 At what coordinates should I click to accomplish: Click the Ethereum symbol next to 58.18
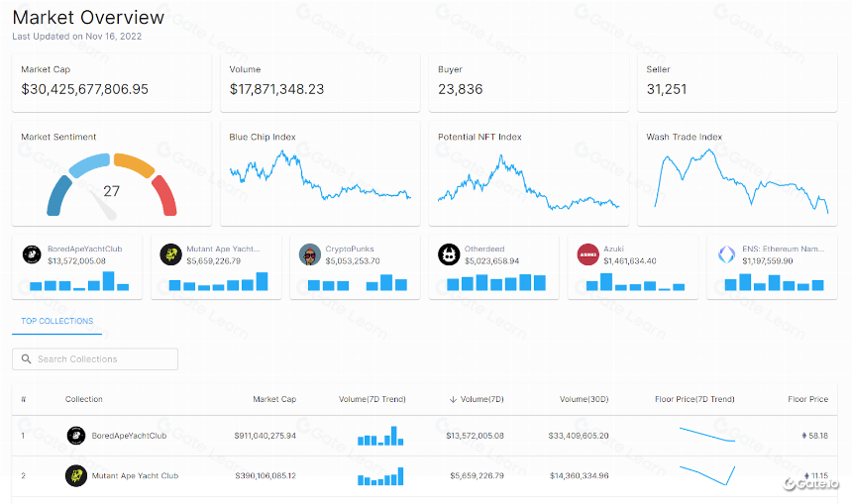[804, 436]
